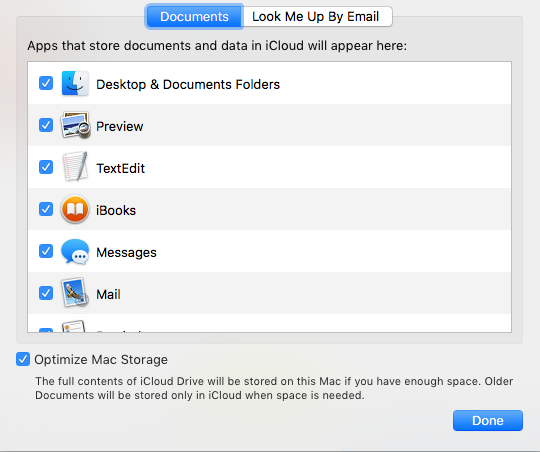Screen dimensions: 540x452
Task: Disable the TextEdit iCloud checkbox
Action: [x=46, y=167]
